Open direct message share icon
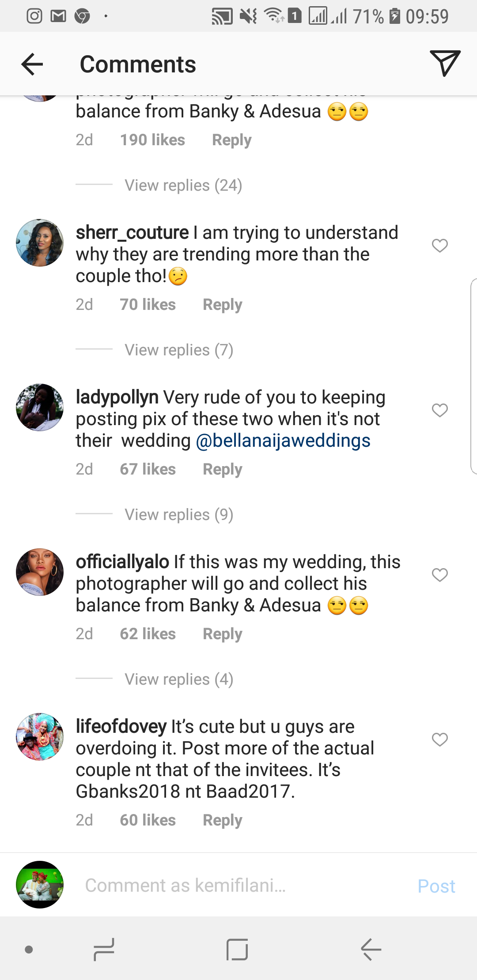Viewport: 477px width, 980px height. point(445,64)
